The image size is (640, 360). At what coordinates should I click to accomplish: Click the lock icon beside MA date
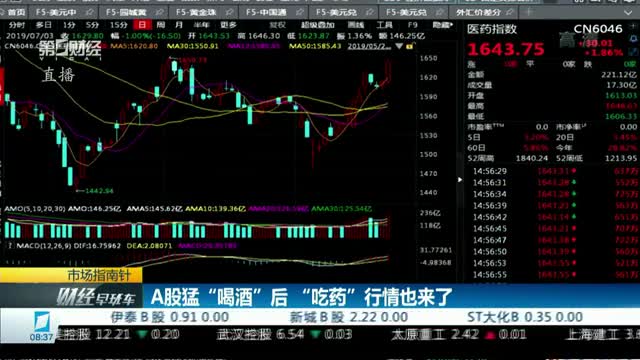(x=409, y=46)
